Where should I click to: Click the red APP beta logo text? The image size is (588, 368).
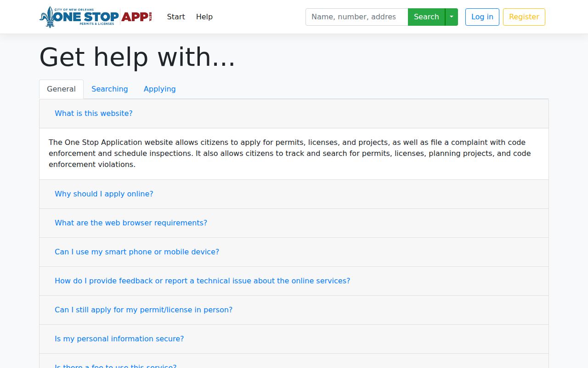tap(136, 17)
